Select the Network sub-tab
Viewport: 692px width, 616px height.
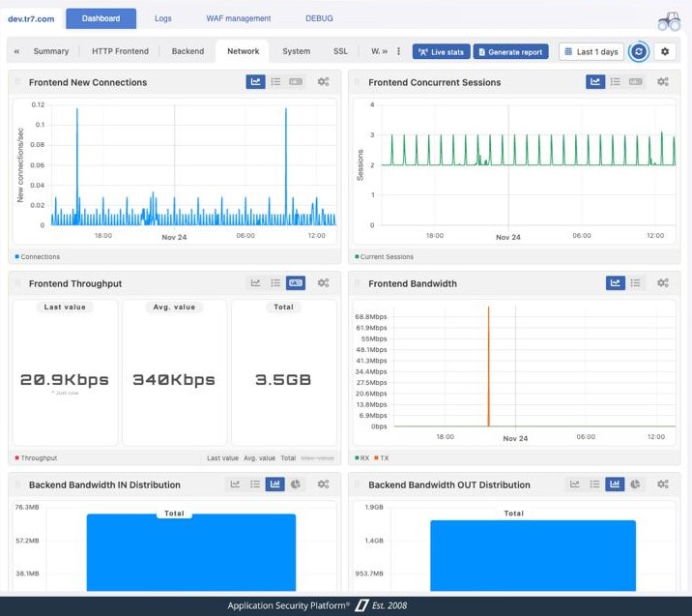243,51
